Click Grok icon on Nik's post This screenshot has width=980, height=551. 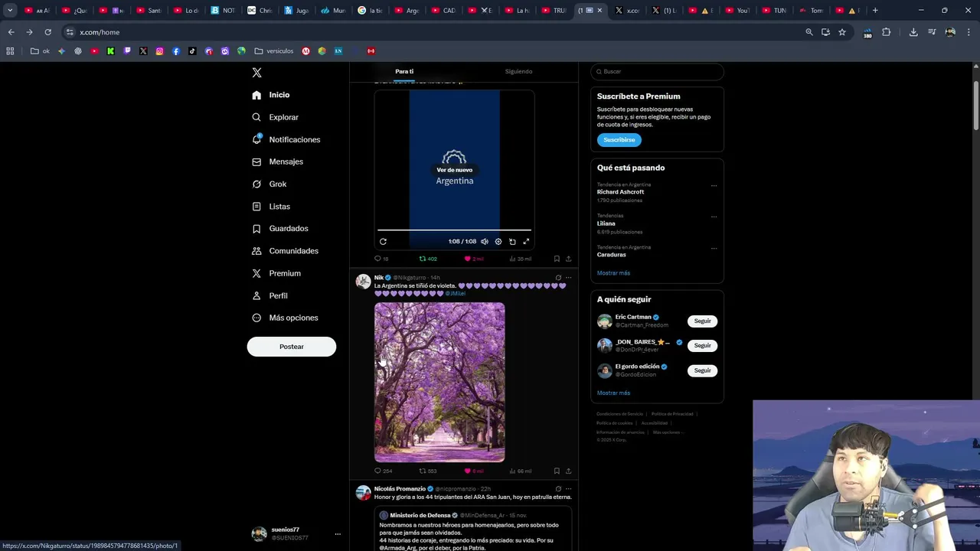pos(558,278)
